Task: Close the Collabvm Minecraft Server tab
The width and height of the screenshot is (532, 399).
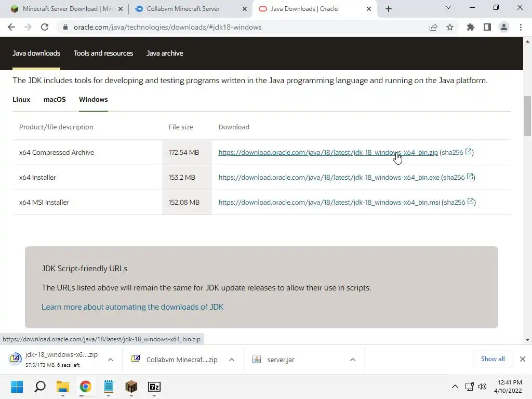Action: [245, 9]
